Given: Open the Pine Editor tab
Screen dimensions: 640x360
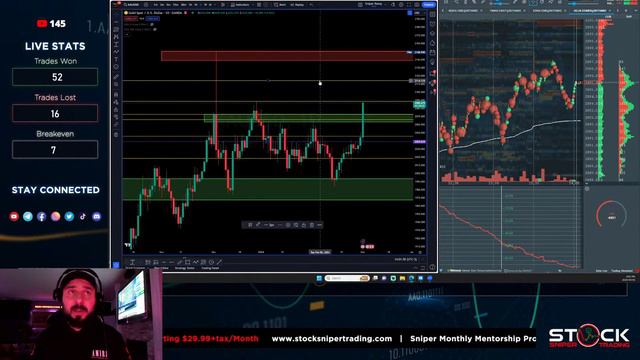Looking at the screenshot, I should click(162, 268).
